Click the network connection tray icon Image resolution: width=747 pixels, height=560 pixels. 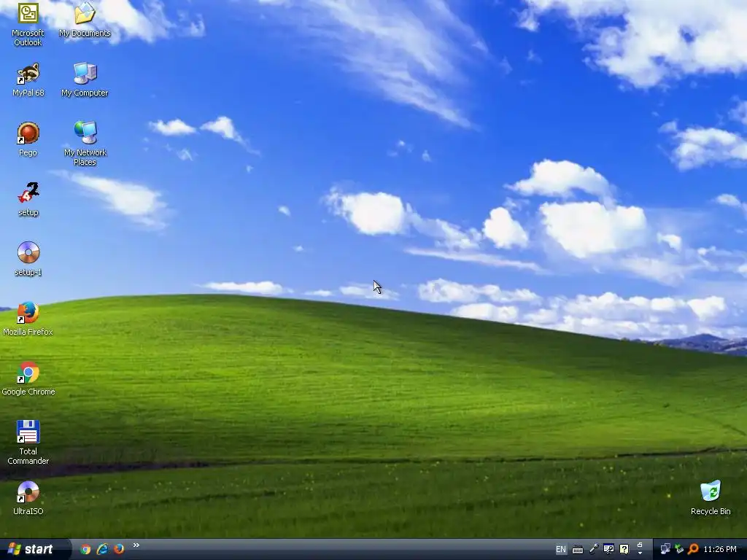click(x=665, y=549)
